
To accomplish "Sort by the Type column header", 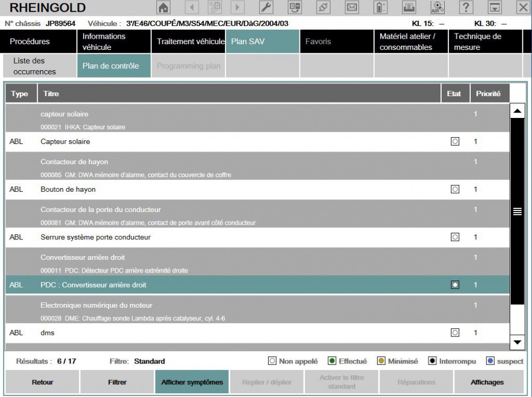I will 21,93.
